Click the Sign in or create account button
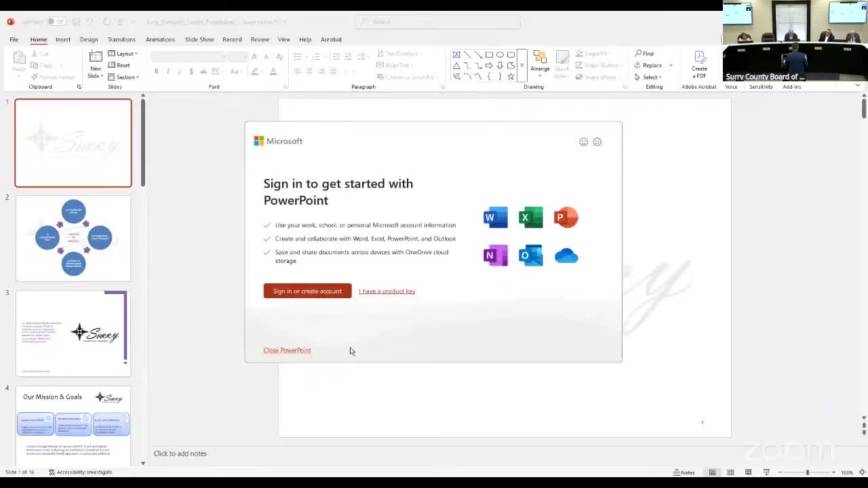868x488 pixels. (307, 291)
